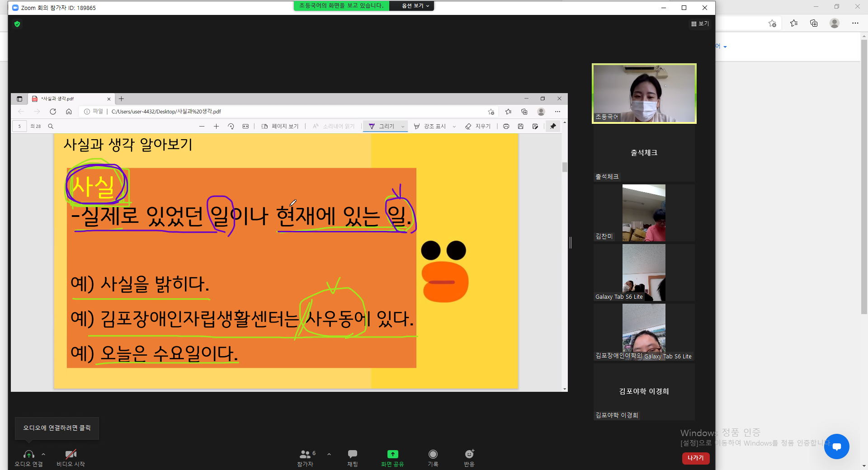Open the Reactions icon
This screenshot has width=868, height=470.
tap(469, 454)
